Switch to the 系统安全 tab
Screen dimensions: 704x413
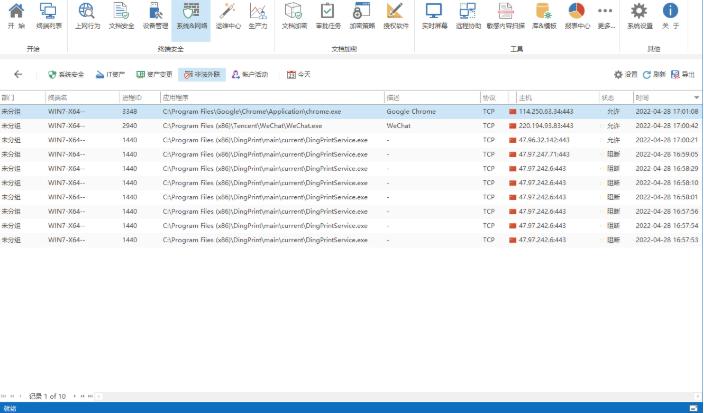point(66,75)
